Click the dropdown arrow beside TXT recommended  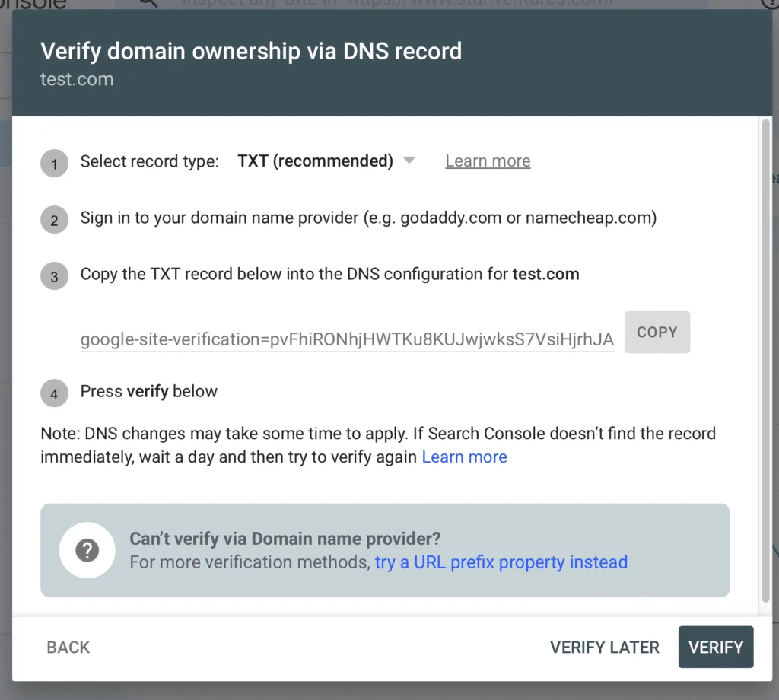click(409, 161)
